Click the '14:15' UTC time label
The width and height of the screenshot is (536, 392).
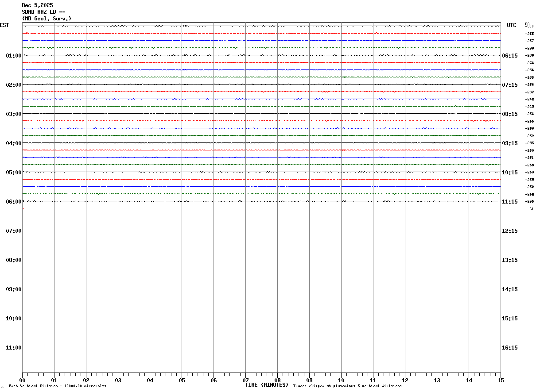[510, 289]
